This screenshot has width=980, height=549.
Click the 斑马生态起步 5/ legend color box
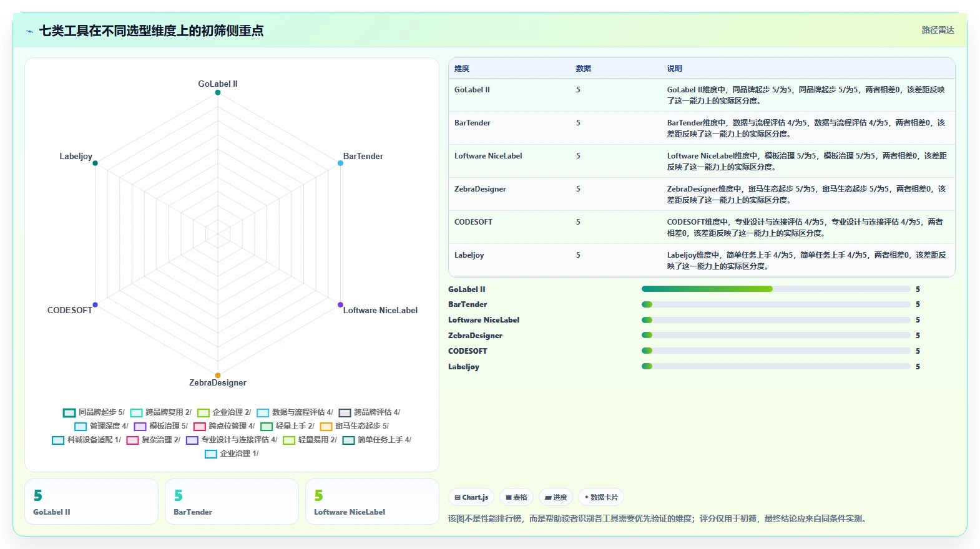click(326, 427)
